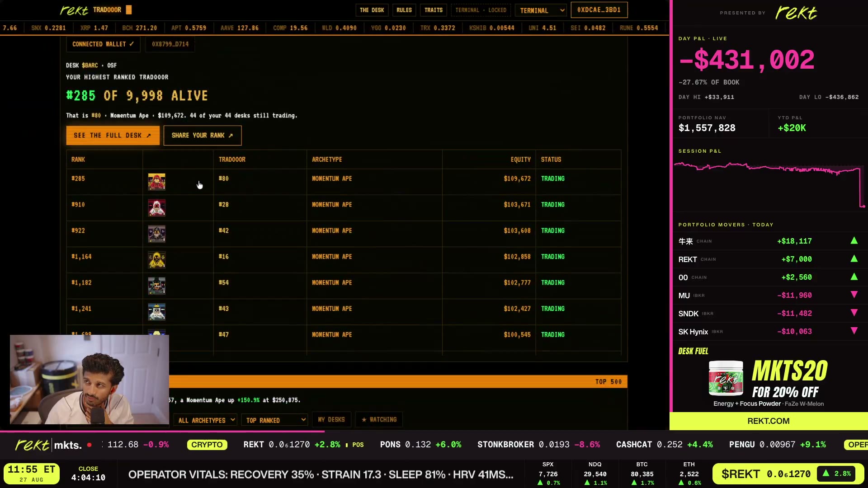Toggle the Watching star filter
Image resolution: width=868 pixels, height=488 pixels.
click(x=379, y=420)
